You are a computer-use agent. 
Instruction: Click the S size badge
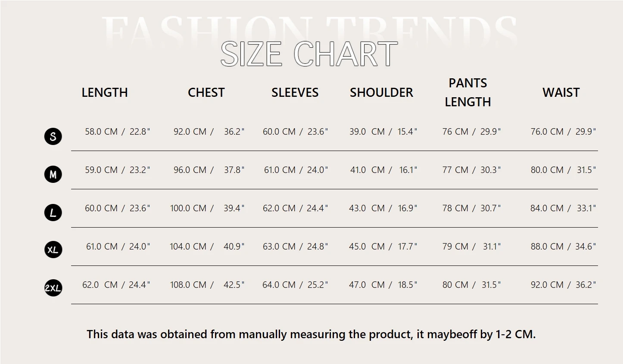tap(53, 136)
